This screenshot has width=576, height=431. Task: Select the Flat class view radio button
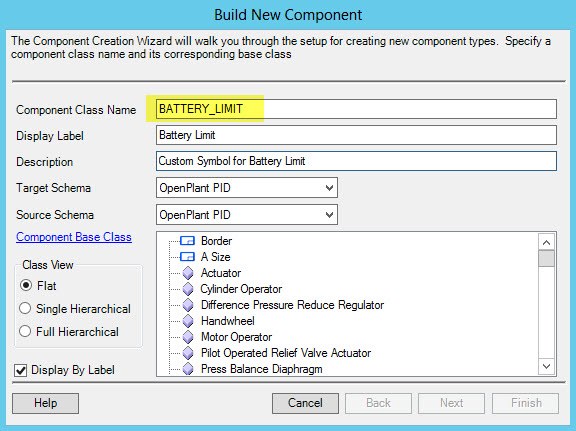click(26, 285)
